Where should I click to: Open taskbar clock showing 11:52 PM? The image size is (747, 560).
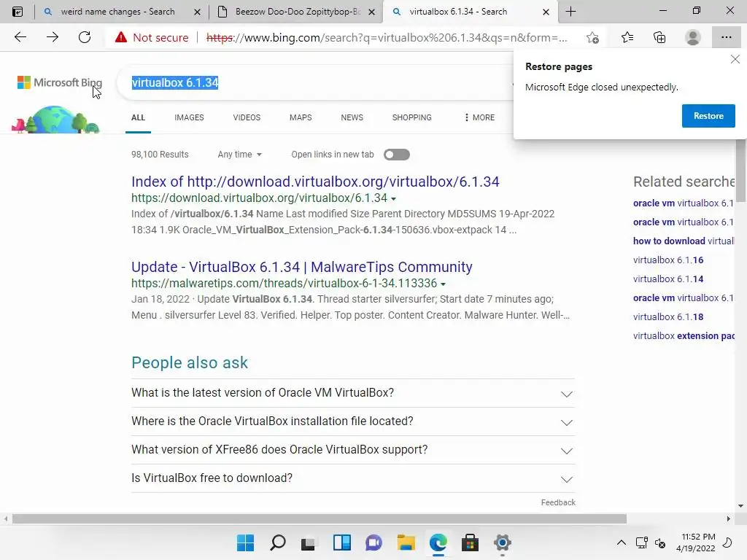click(695, 542)
